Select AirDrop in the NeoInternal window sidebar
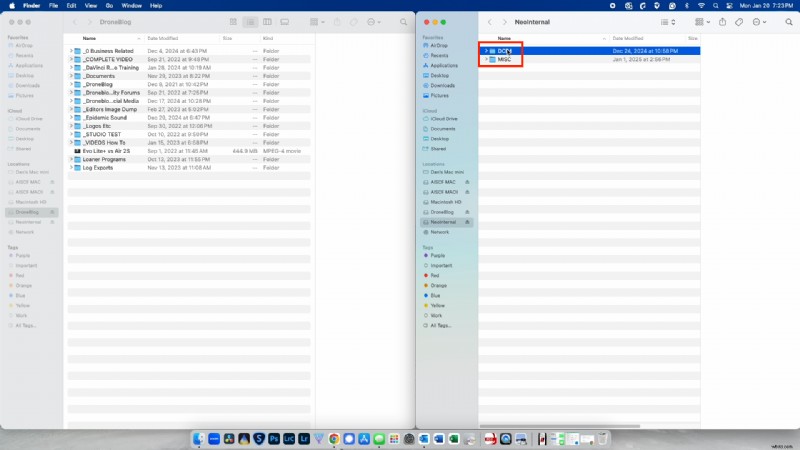 tap(439, 45)
